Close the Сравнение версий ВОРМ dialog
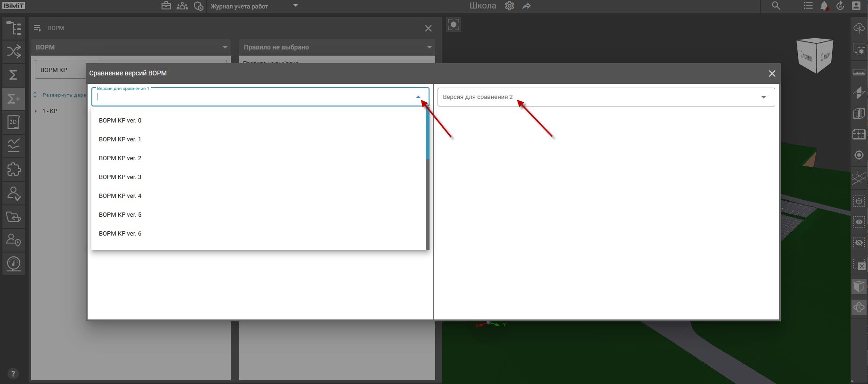 tap(772, 74)
